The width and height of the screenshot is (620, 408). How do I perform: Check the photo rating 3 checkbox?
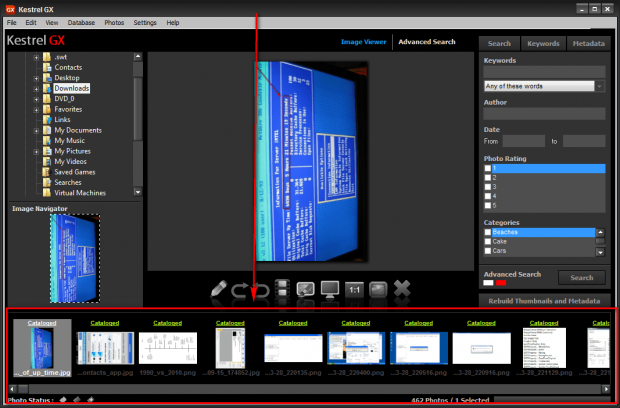[488, 187]
